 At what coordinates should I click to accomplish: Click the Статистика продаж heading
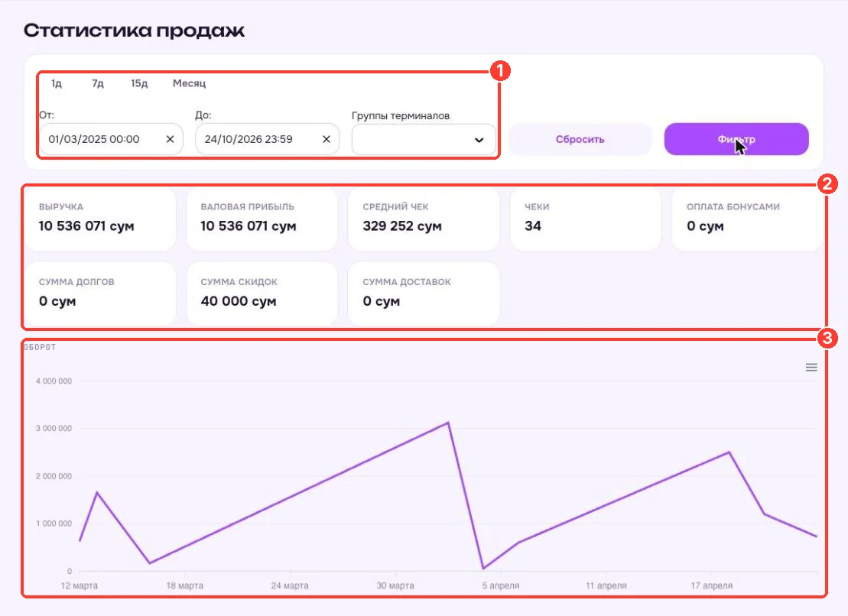pos(134,31)
